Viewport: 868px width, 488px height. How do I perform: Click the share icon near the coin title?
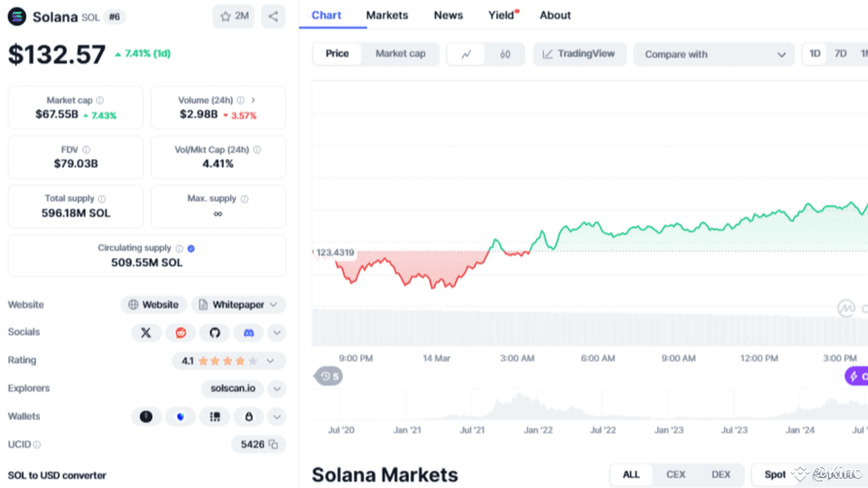[273, 16]
